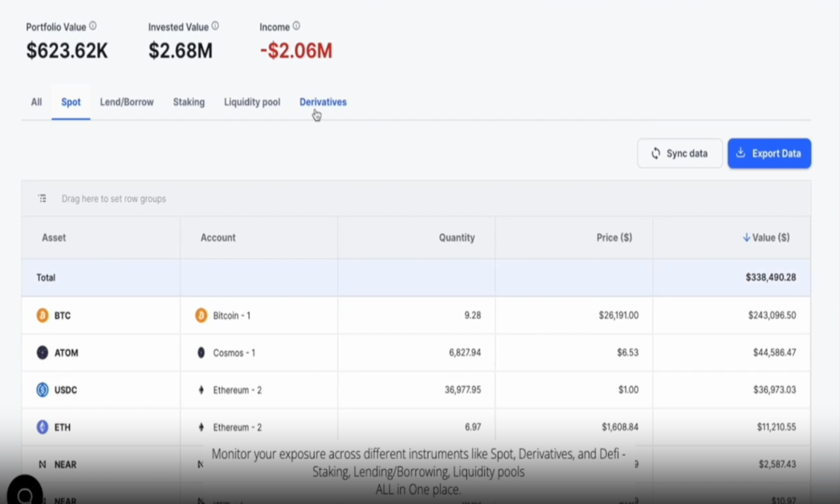Click the Sync data button
Screen dimensions: 840x504
click(x=680, y=154)
